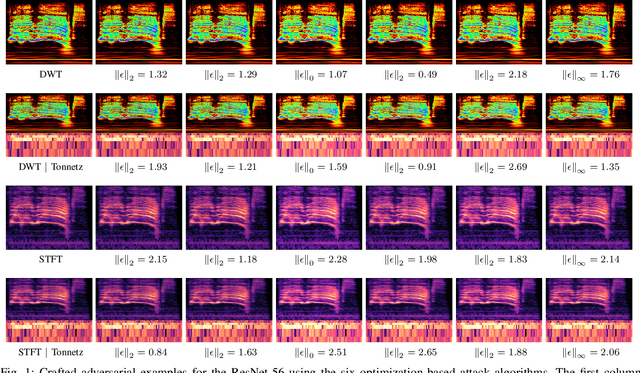Image resolution: width=640 pixels, height=373 pixels.
Task: Open the spectrogram above the 2.18 label
Action: click(x=499, y=32)
